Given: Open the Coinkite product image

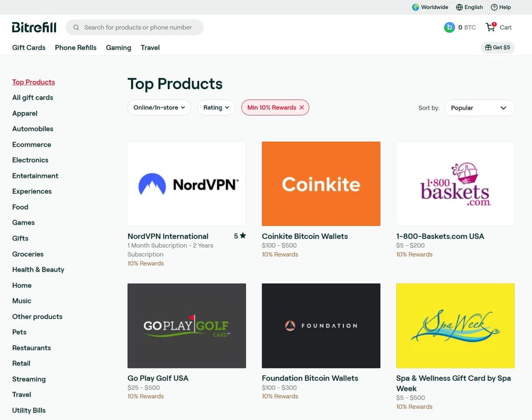Looking at the screenshot, I should pyautogui.click(x=321, y=183).
